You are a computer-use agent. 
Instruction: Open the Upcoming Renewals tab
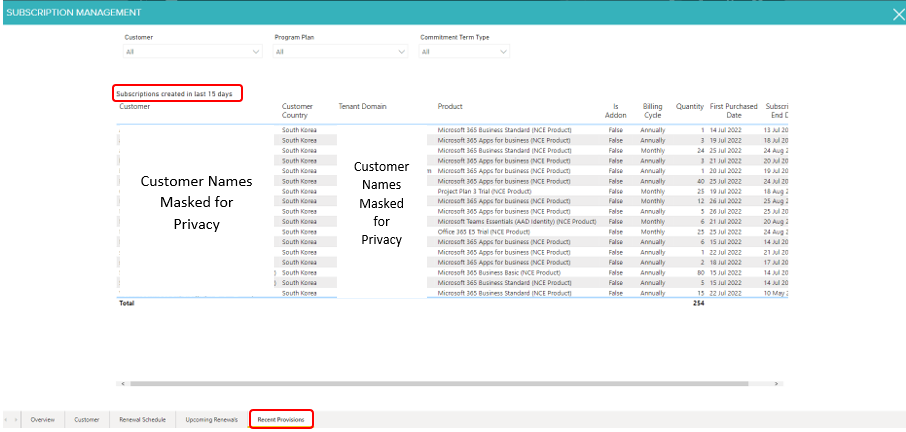tap(211, 420)
